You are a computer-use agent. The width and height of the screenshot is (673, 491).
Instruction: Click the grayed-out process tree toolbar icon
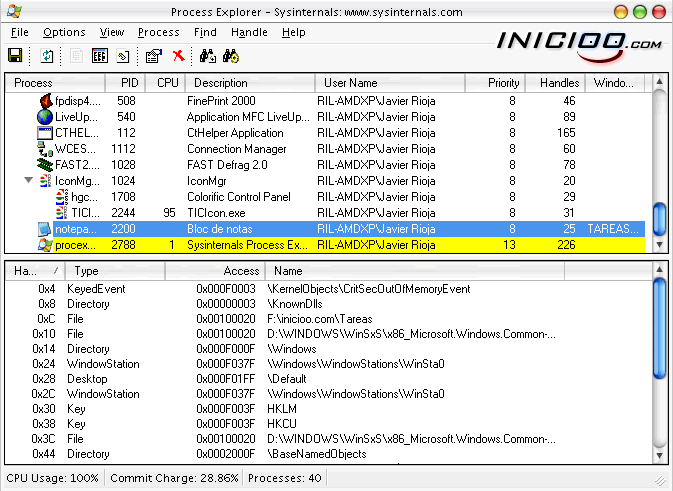[76, 56]
